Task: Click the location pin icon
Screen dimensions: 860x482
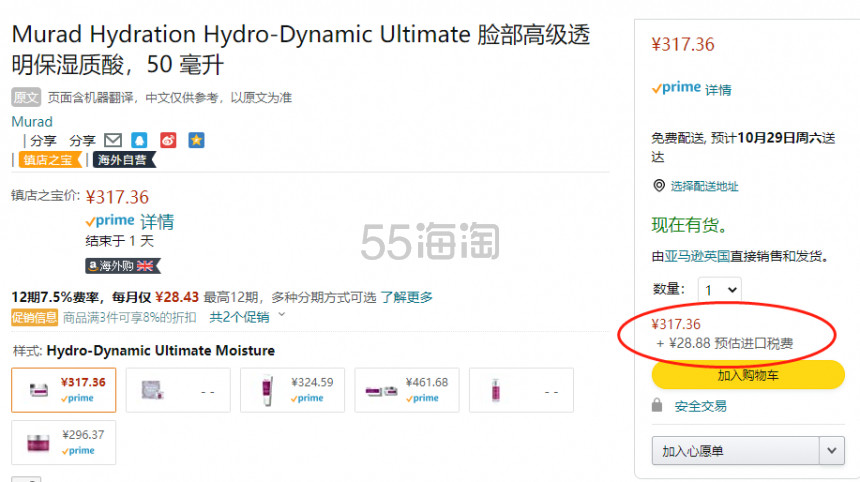Action: 659,185
